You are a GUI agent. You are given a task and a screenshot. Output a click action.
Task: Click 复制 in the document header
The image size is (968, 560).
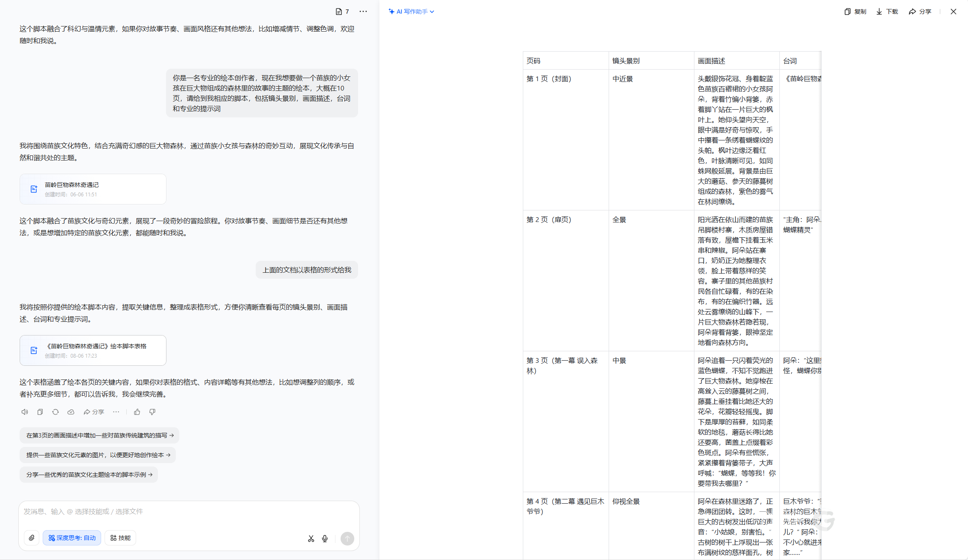855,12
